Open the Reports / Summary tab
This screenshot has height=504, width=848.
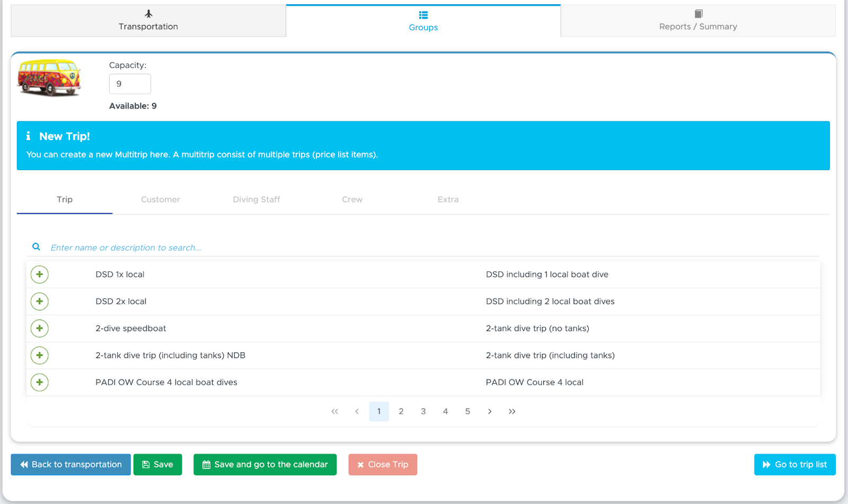(699, 21)
